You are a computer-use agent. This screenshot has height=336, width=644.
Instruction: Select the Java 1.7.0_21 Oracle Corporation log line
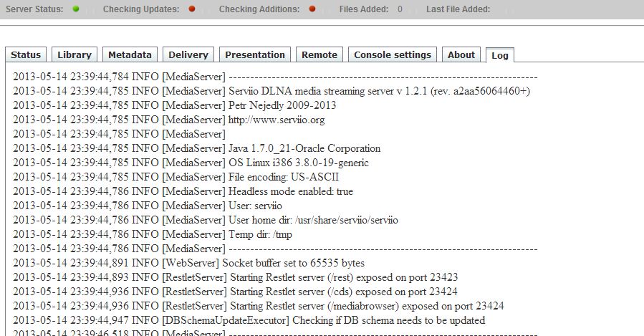pyautogui.click(x=304, y=148)
